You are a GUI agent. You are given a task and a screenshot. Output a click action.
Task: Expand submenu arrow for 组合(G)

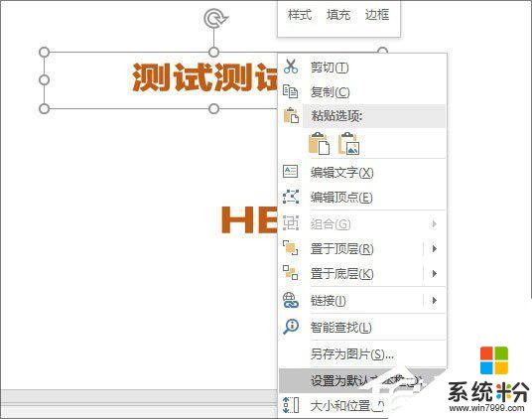point(434,224)
